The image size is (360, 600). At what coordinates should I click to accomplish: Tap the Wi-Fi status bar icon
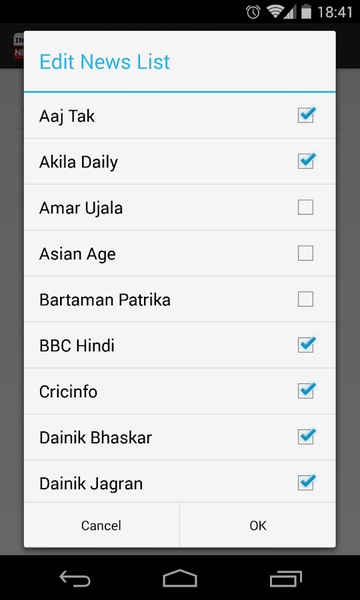(275, 12)
